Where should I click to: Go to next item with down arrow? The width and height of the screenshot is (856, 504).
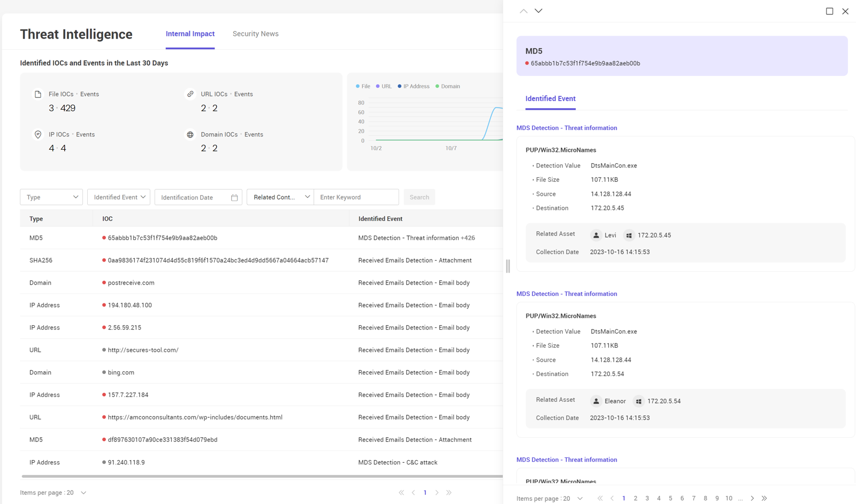point(539,11)
